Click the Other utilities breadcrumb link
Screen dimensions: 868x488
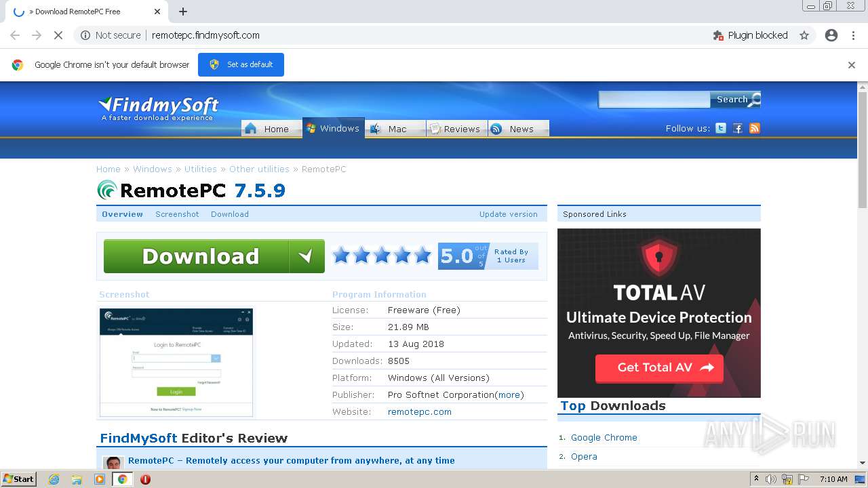(x=259, y=169)
